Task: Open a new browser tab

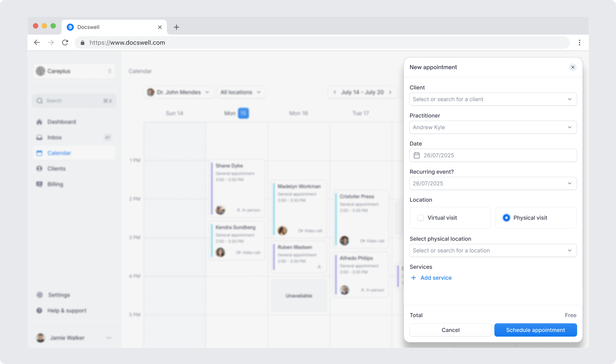Action: coord(176,27)
